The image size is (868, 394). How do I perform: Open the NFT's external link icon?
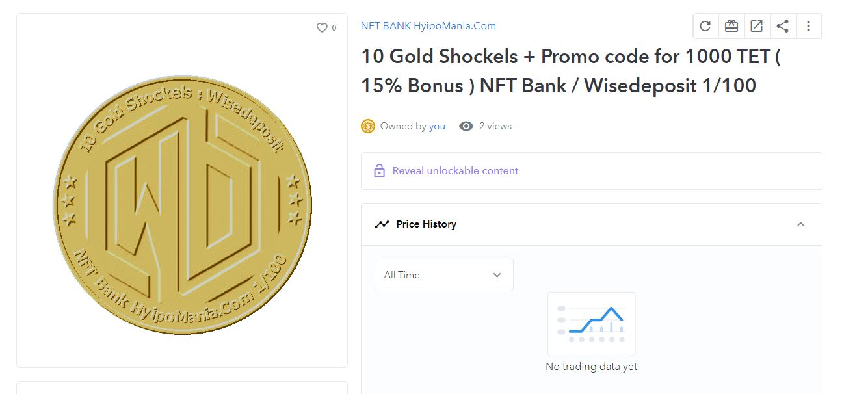757,26
